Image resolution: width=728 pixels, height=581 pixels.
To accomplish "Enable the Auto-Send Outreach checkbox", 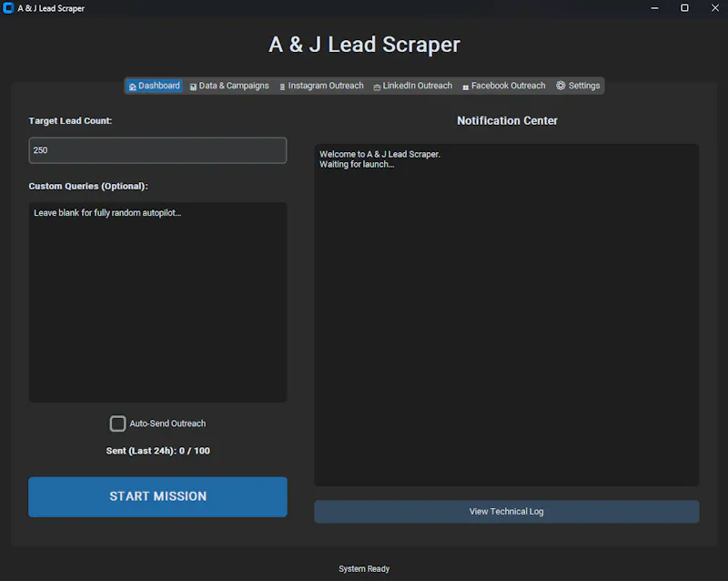I will [x=117, y=423].
